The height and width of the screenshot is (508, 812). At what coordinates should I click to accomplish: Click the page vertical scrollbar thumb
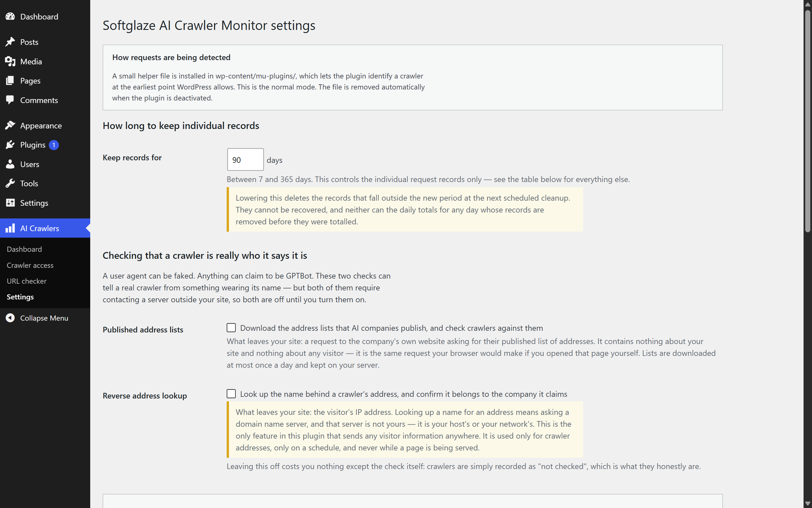click(x=808, y=121)
